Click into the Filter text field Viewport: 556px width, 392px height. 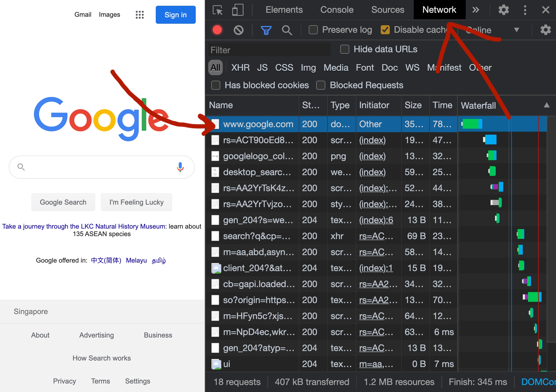coord(269,50)
